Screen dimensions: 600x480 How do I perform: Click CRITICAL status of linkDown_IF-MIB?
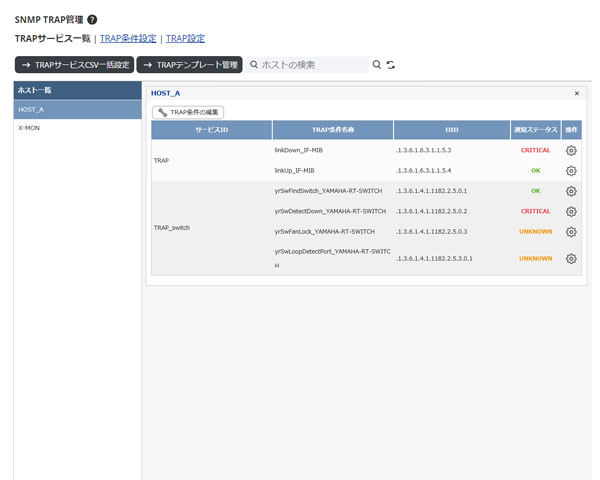coord(535,150)
